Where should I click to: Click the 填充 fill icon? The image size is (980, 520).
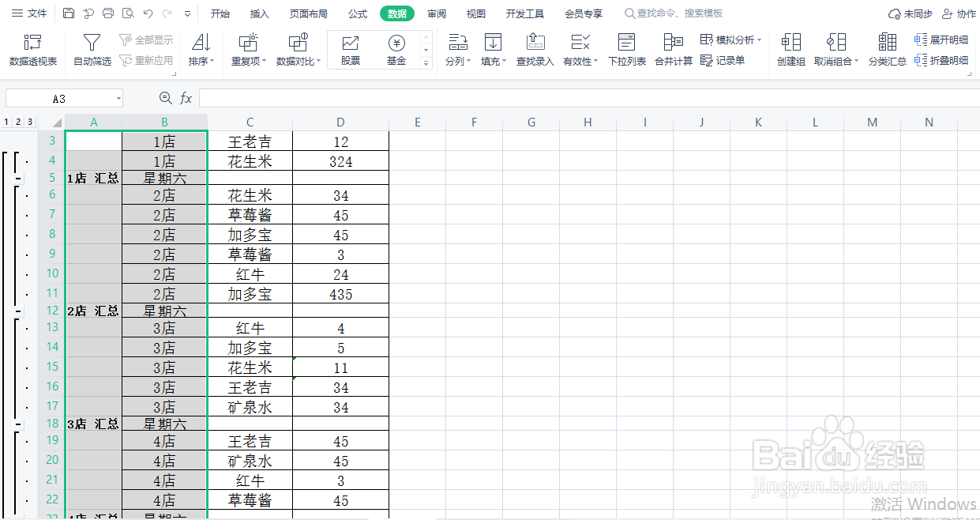494,43
